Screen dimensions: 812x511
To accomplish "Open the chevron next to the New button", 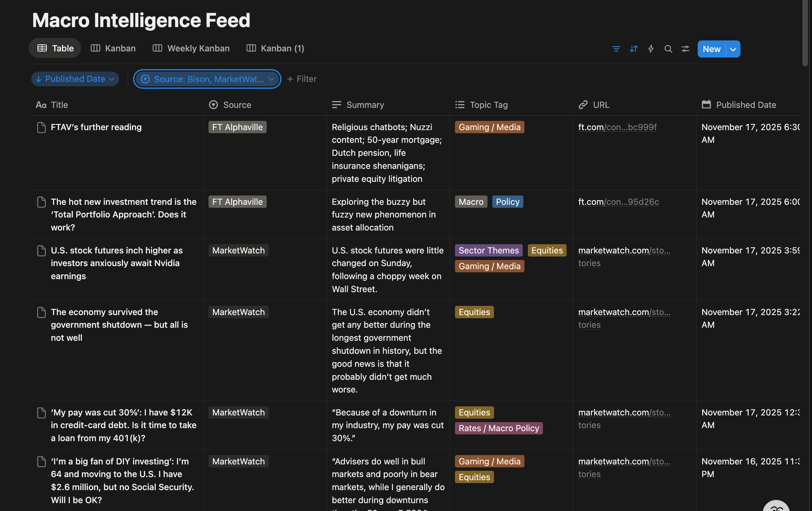I will pyautogui.click(x=733, y=49).
